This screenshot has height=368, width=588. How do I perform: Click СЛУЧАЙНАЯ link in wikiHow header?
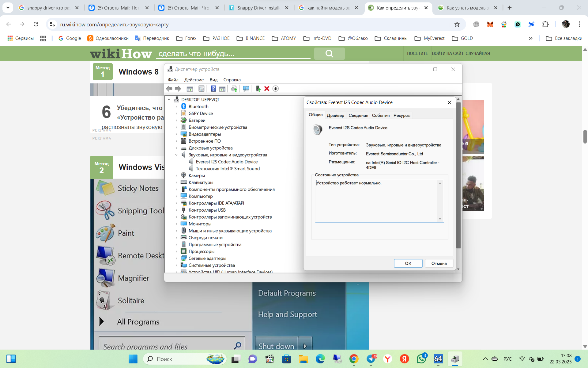[x=478, y=53]
